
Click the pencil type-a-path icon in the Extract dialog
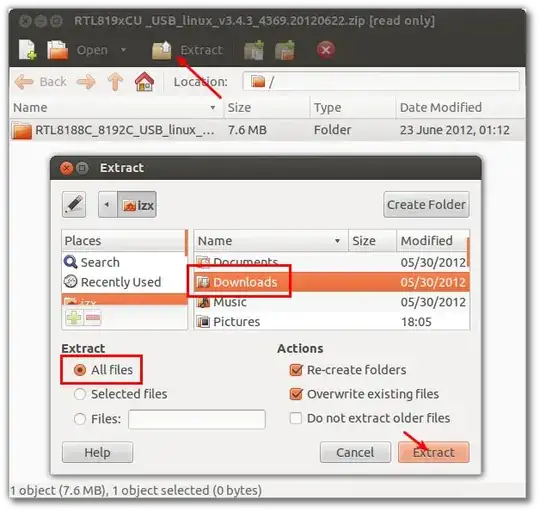coord(74,205)
